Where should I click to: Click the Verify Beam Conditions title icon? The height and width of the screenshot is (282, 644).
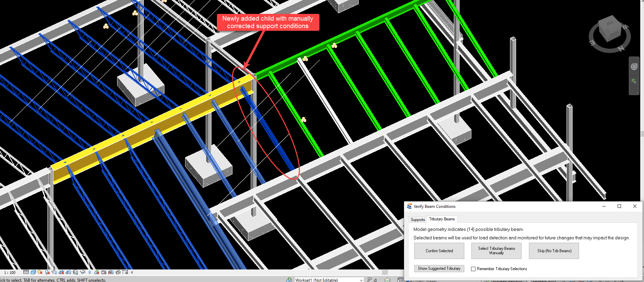point(409,206)
